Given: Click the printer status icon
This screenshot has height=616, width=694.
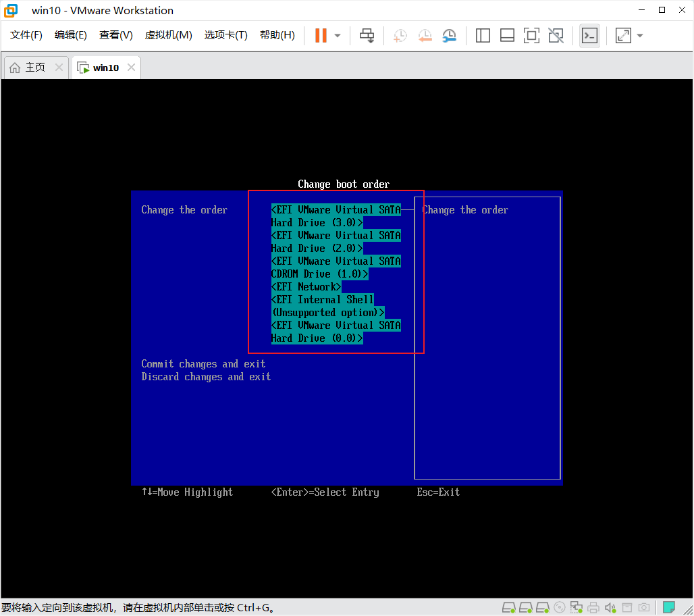Looking at the screenshot, I should point(593,608).
